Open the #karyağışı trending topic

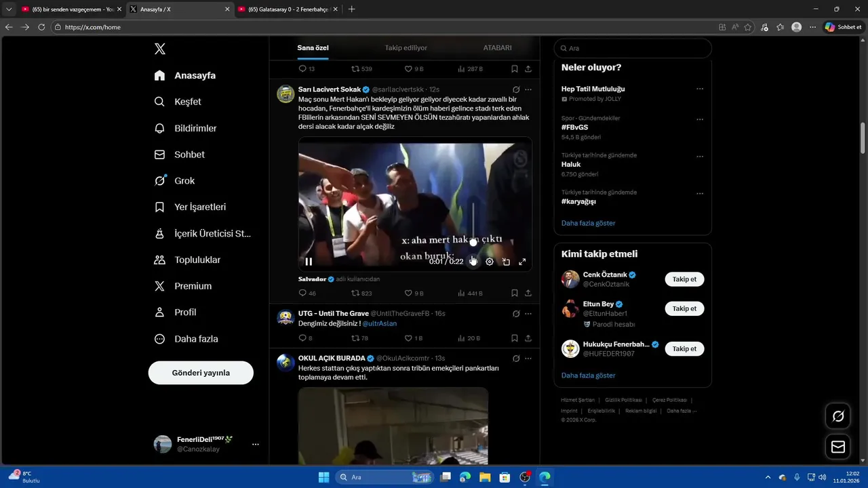[x=578, y=201]
